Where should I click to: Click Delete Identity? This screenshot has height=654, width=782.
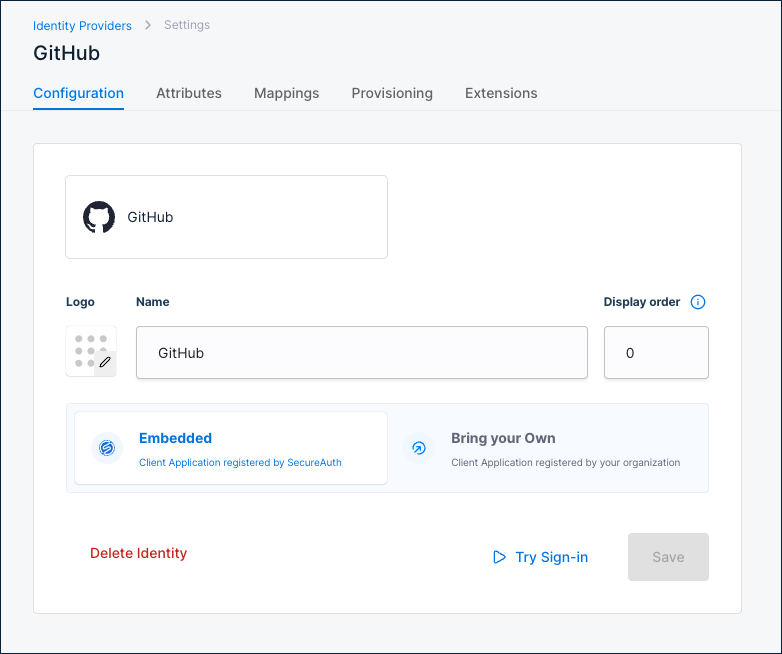(139, 553)
